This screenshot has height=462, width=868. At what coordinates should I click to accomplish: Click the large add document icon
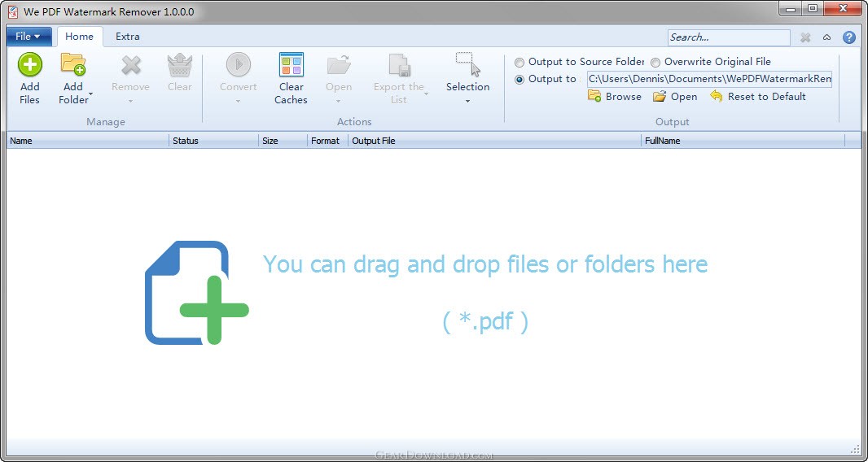pos(196,293)
